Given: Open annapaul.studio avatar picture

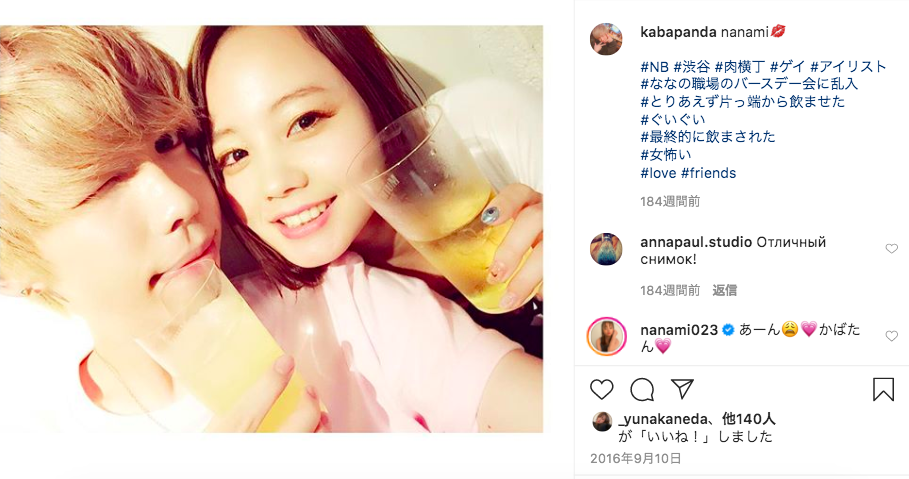Looking at the screenshot, I should (606, 249).
